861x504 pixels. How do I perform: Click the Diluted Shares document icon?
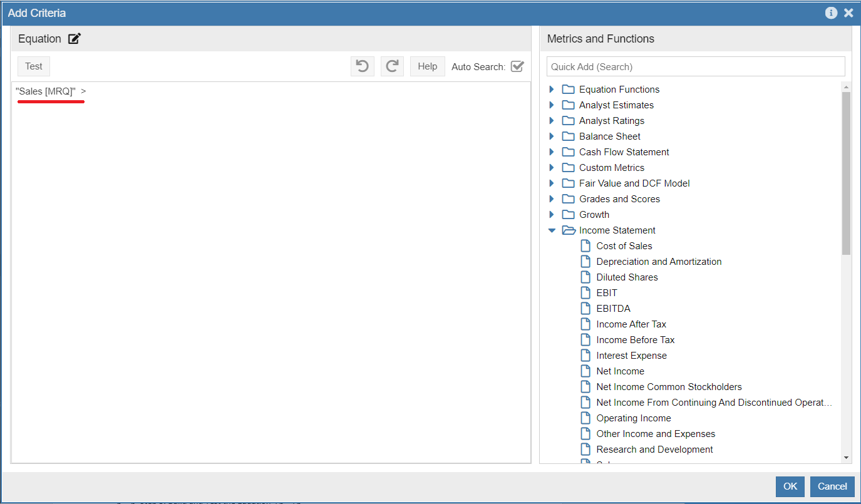[x=585, y=277]
